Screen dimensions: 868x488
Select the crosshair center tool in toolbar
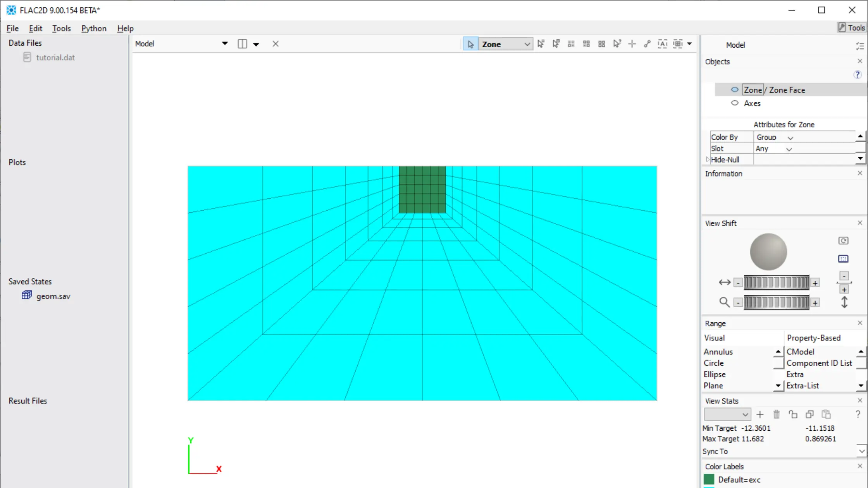pyautogui.click(x=632, y=44)
